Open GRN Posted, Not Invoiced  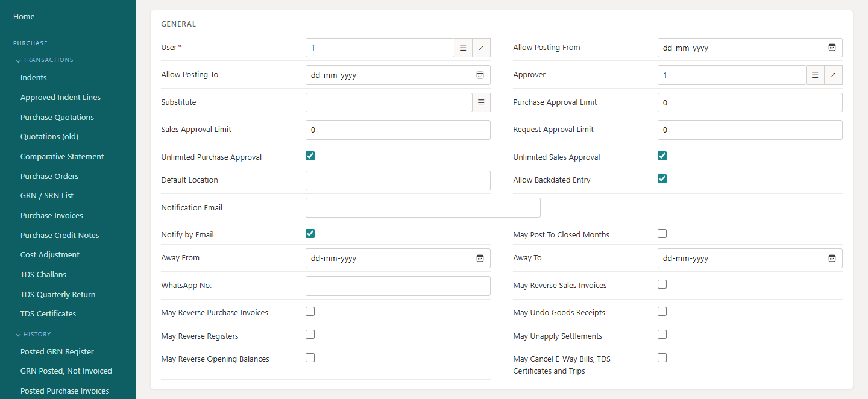pyautogui.click(x=66, y=371)
